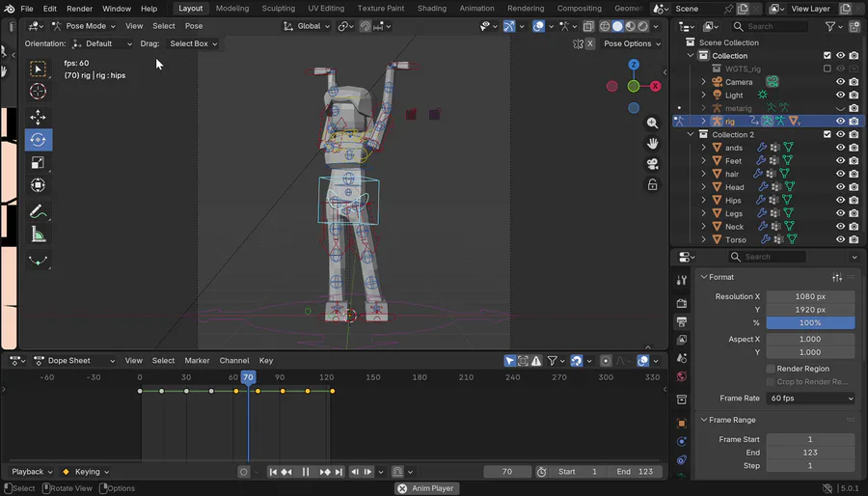Image resolution: width=868 pixels, height=496 pixels.
Task: Open the Keying popover in timeline
Action: 87,472
